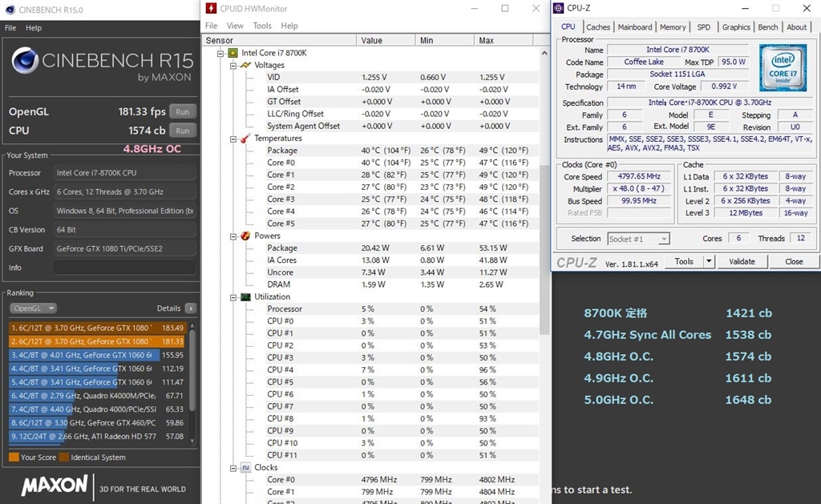Collapse the Intel Core i7 8700K tree node
821x504 pixels.
tap(220, 54)
